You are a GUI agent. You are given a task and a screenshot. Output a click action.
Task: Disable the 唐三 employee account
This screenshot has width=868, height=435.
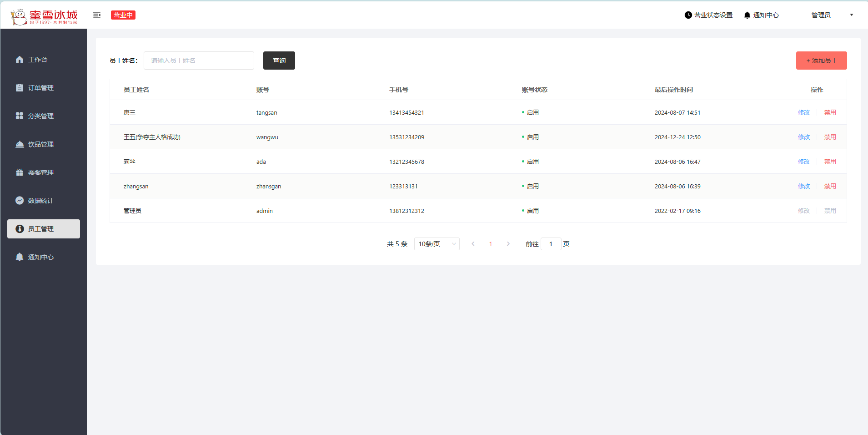tap(830, 112)
